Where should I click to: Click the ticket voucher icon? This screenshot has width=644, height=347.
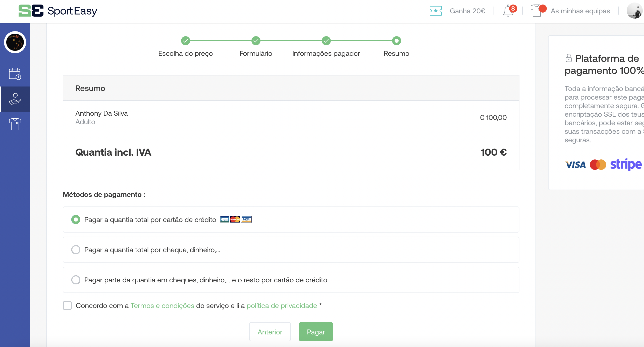pyautogui.click(x=436, y=11)
